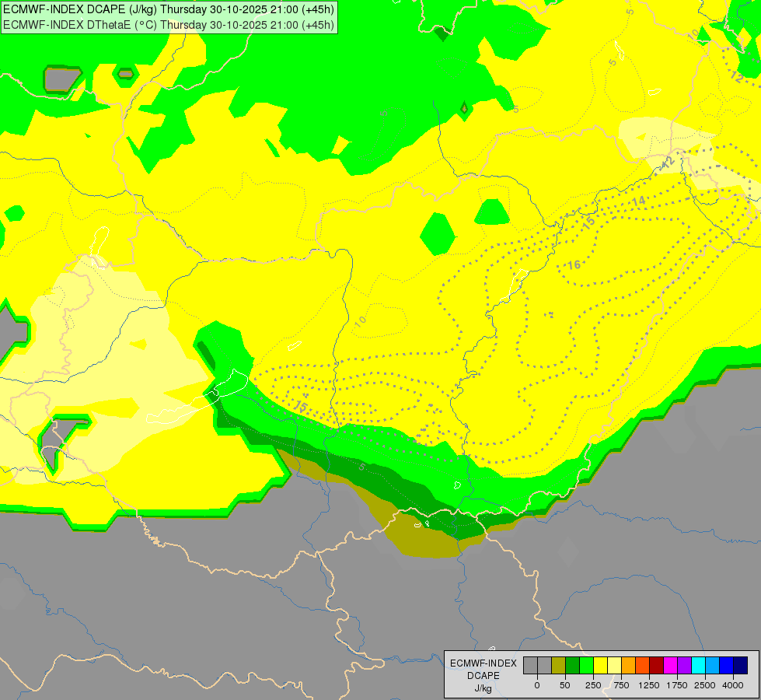The image size is (761, 700).
Task: Click the DCAPE title line at top
Action: click(x=169, y=9)
